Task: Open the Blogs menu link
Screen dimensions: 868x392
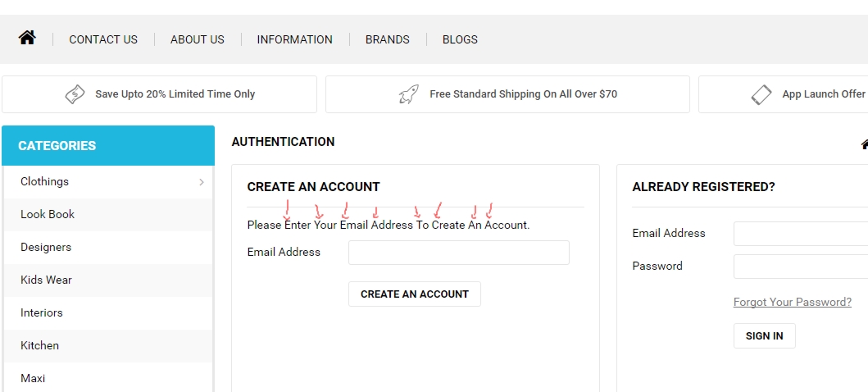Action: [460, 39]
